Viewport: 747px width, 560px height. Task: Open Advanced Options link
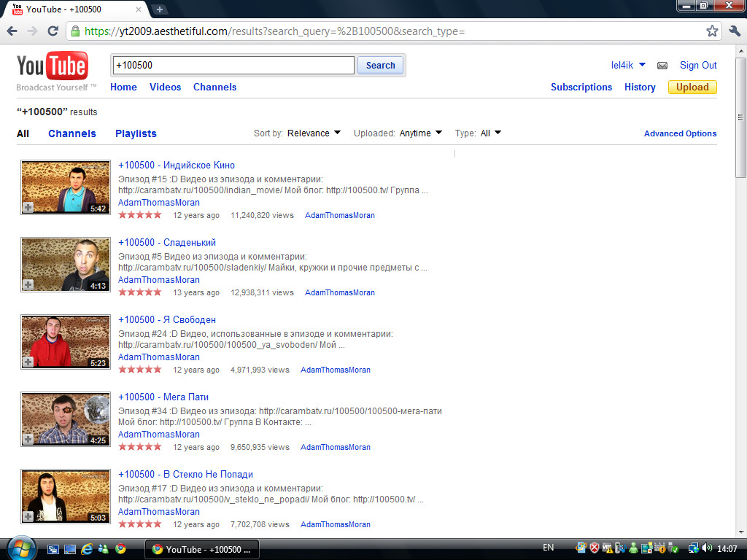pyautogui.click(x=680, y=133)
